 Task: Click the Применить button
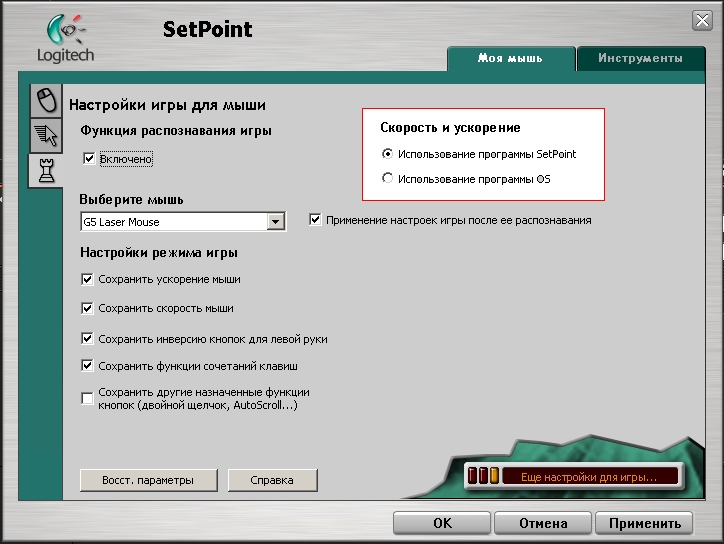pos(645,523)
